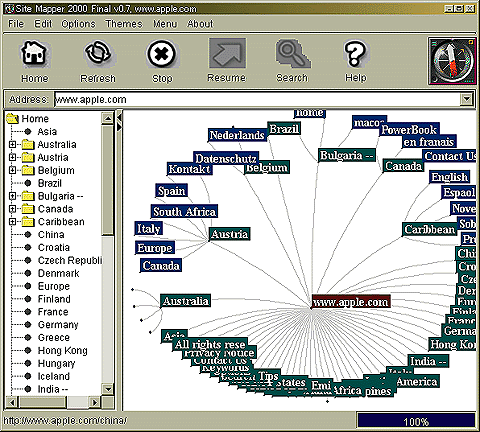480x432 pixels.
Task: Select Croatia in the tree
Action: 54,247
